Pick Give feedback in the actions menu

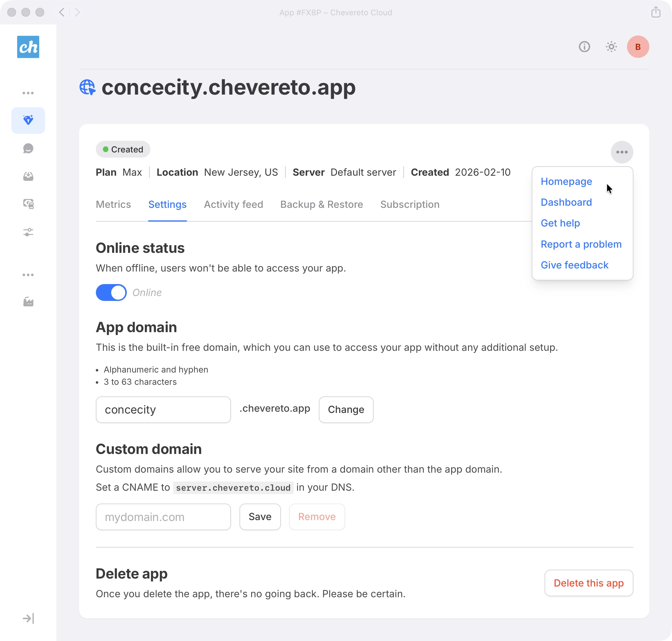coord(575,265)
